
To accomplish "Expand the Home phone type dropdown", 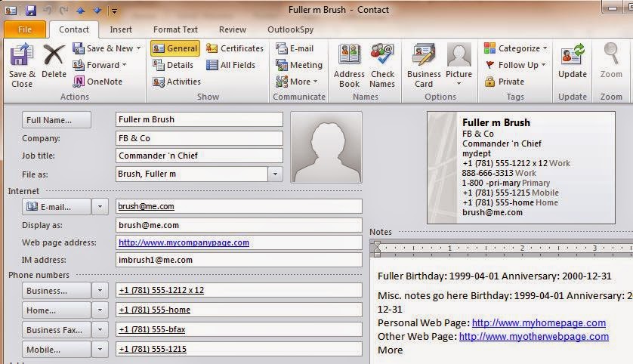I will click(x=100, y=310).
